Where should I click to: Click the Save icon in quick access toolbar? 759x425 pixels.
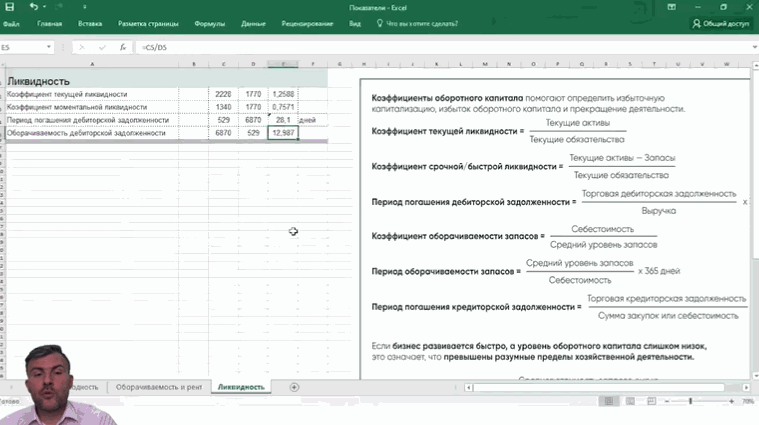tap(10, 7)
